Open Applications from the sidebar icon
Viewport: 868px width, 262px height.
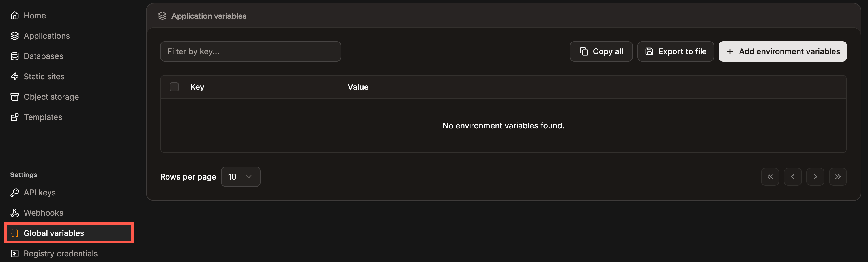(x=15, y=36)
